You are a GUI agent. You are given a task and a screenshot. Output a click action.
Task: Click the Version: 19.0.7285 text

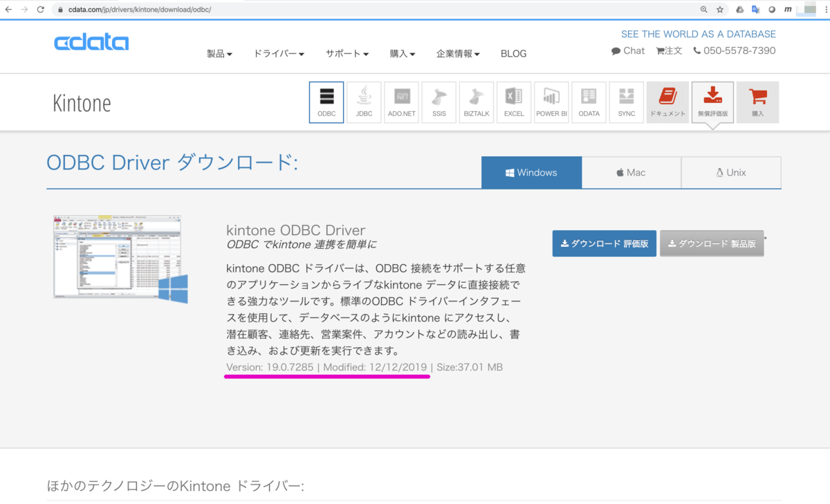point(270,367)
